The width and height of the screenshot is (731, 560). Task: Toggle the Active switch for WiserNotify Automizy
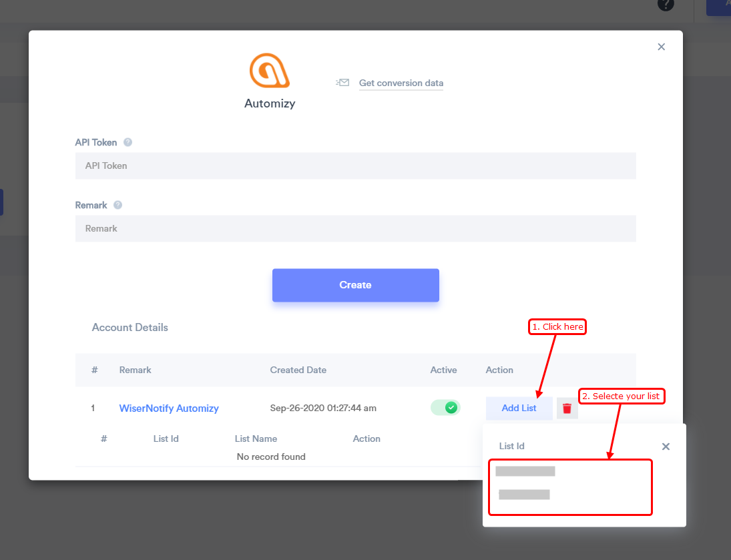[445, 407]
